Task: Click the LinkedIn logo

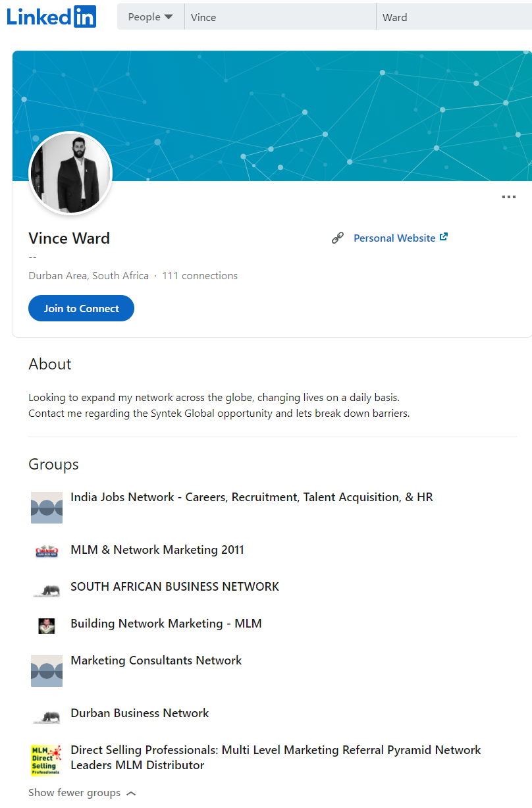Action: [51, 16]
